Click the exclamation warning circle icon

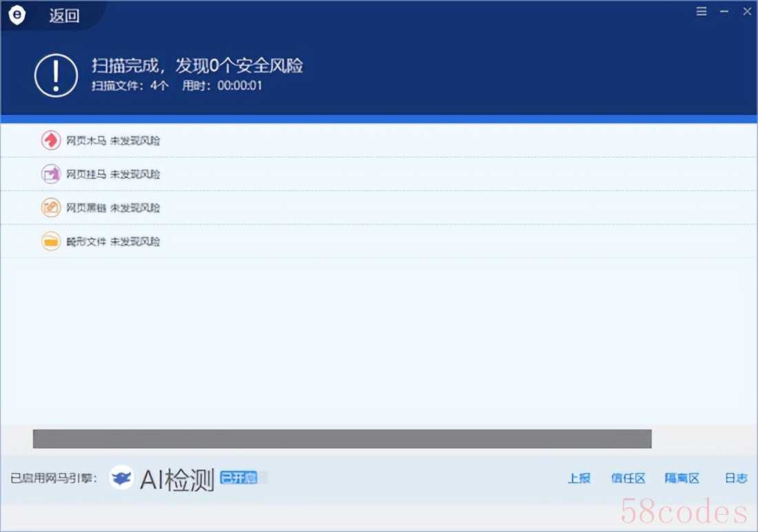coord(56,75)
